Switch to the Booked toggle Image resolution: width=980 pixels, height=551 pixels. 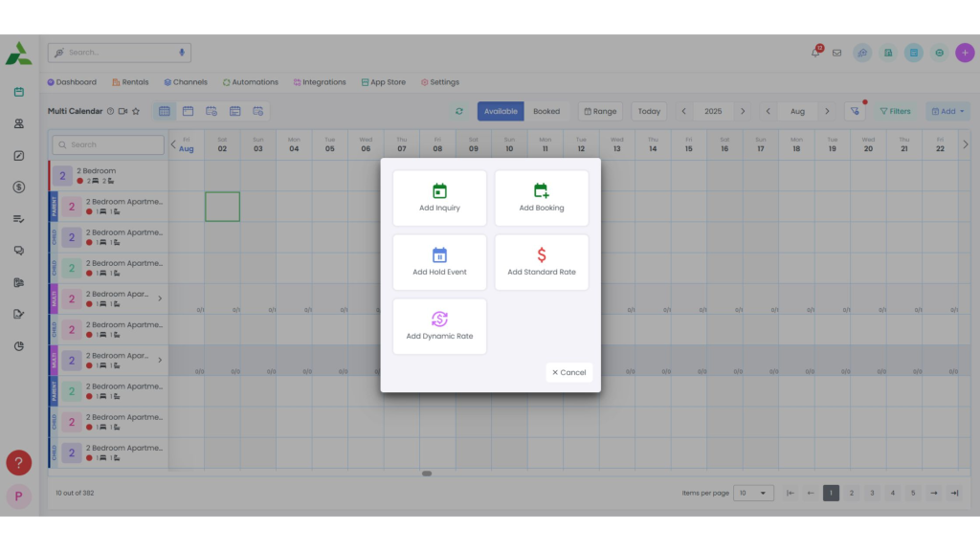coord(546,111)
